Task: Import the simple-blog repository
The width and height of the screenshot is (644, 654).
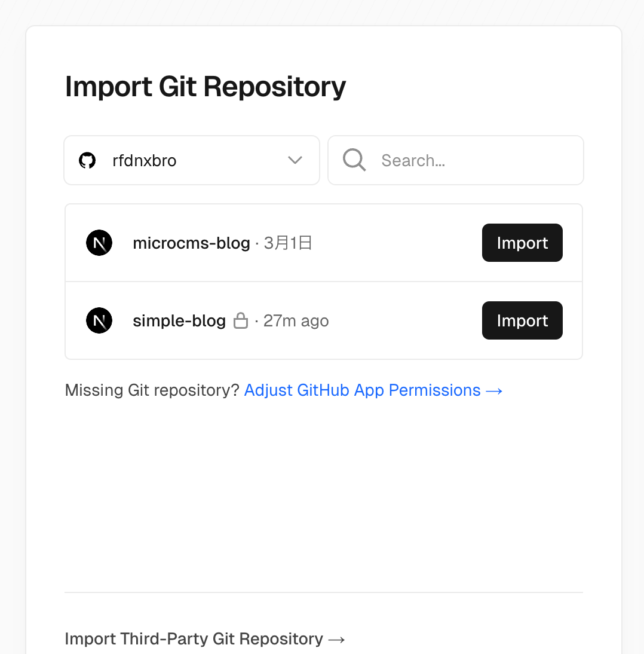Action: coord(522,320)
